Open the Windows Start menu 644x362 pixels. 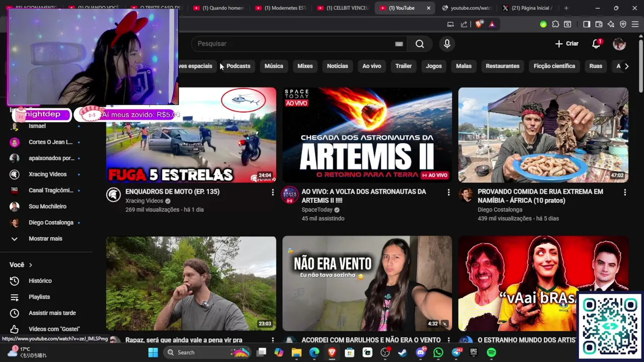point(153,352)
